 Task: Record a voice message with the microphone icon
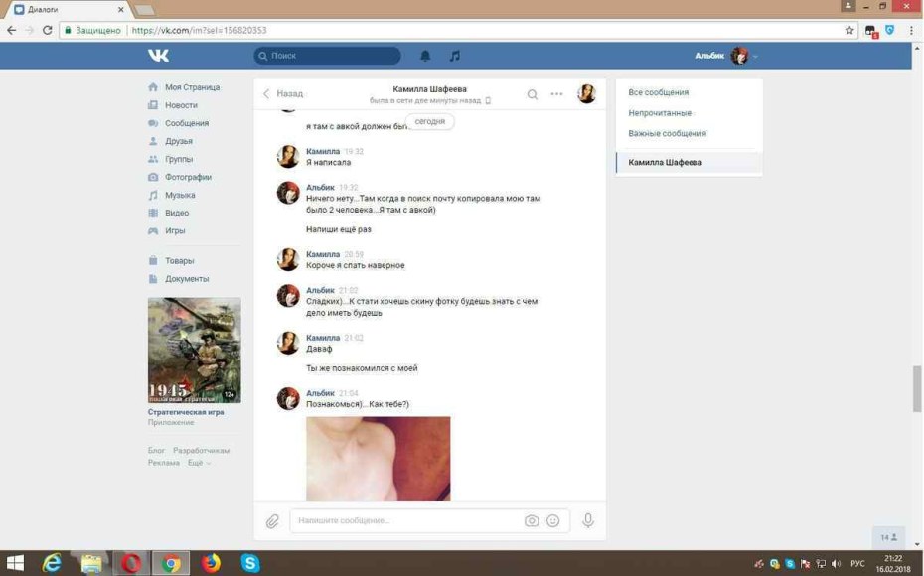tap(586, 519)
